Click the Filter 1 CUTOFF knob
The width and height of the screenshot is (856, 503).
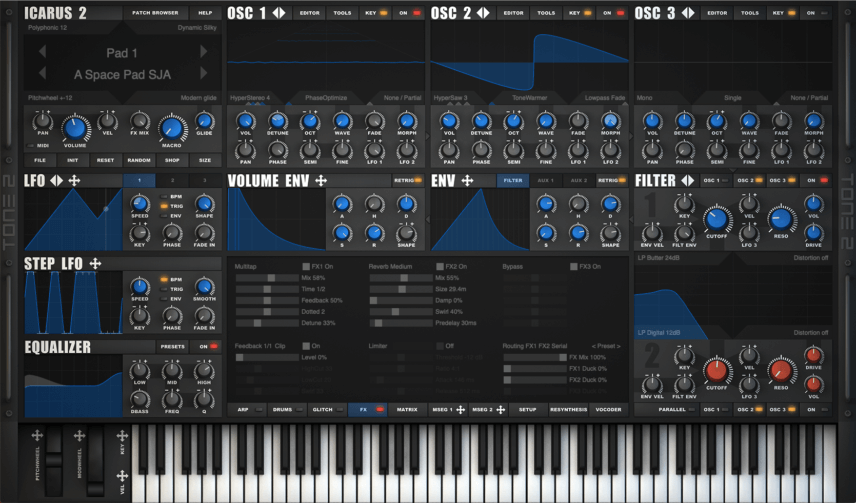point(716,219)
